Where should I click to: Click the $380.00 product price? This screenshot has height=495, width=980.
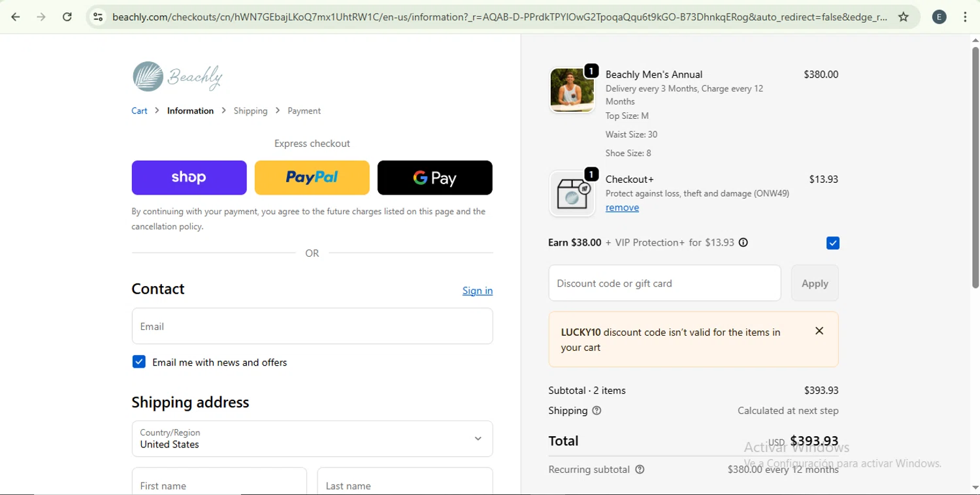click(x=821, y=74)
